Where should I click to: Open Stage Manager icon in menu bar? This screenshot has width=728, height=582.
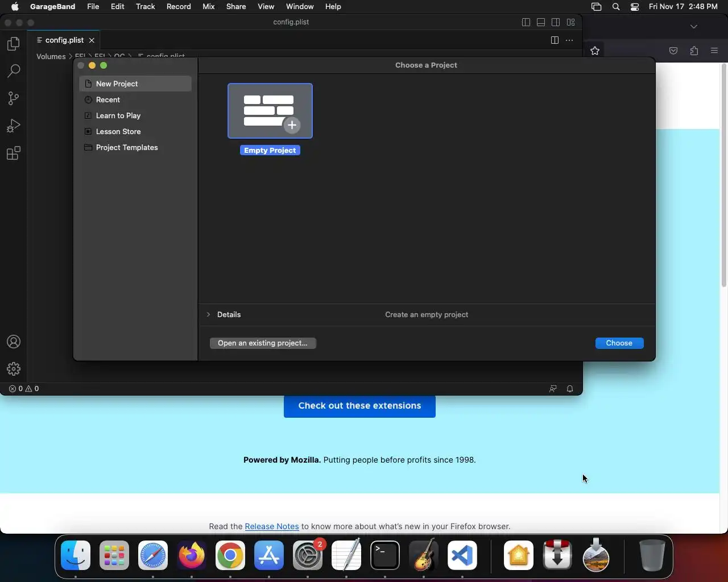coord(597,7)
